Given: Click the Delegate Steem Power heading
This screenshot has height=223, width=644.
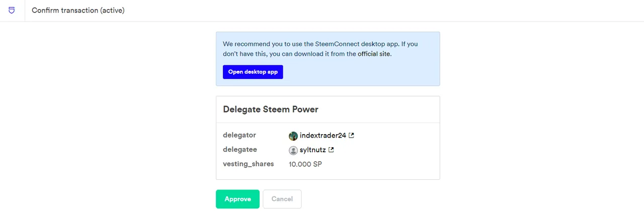Looking at the screenshot, I should (271, 109).
